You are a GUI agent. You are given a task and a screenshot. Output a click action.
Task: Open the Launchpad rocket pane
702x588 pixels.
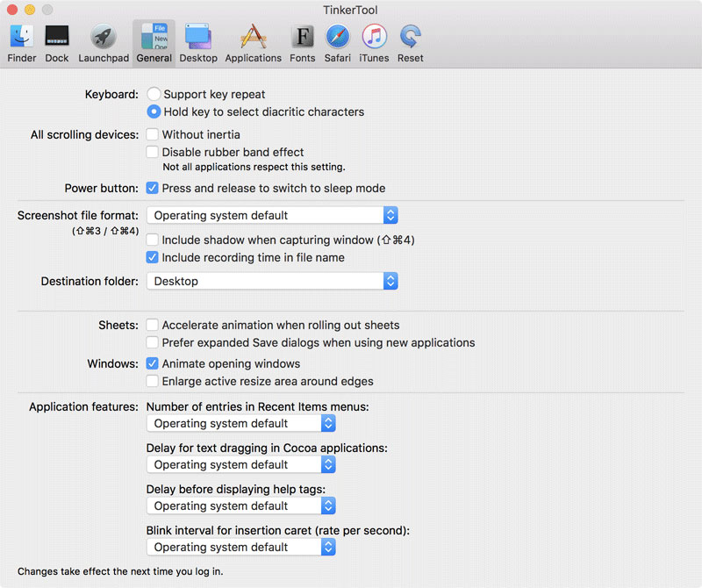[x=104, y=43]
